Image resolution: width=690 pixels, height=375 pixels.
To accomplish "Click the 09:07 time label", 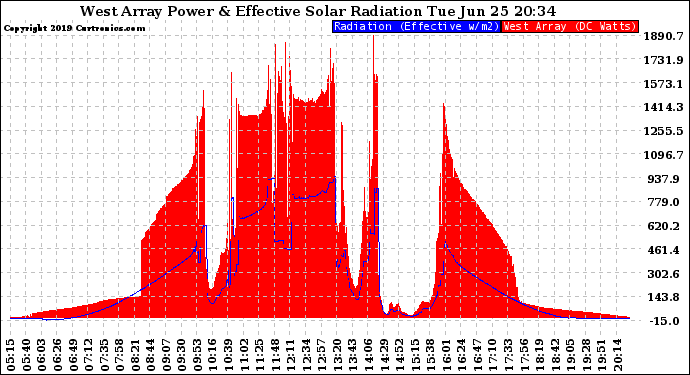I will tap(166, 355).
